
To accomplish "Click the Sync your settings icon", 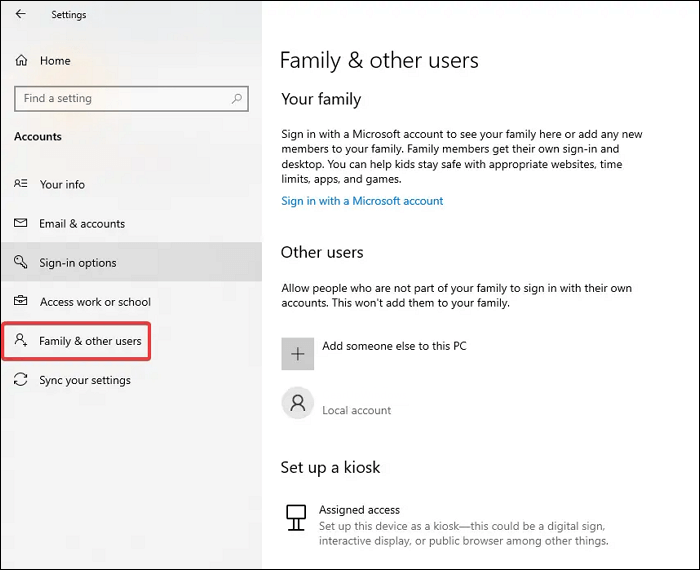I will 21,380.
